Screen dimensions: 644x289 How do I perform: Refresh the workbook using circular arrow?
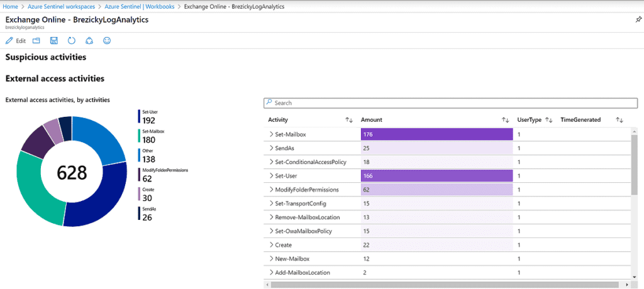click(x=72, y=41)
